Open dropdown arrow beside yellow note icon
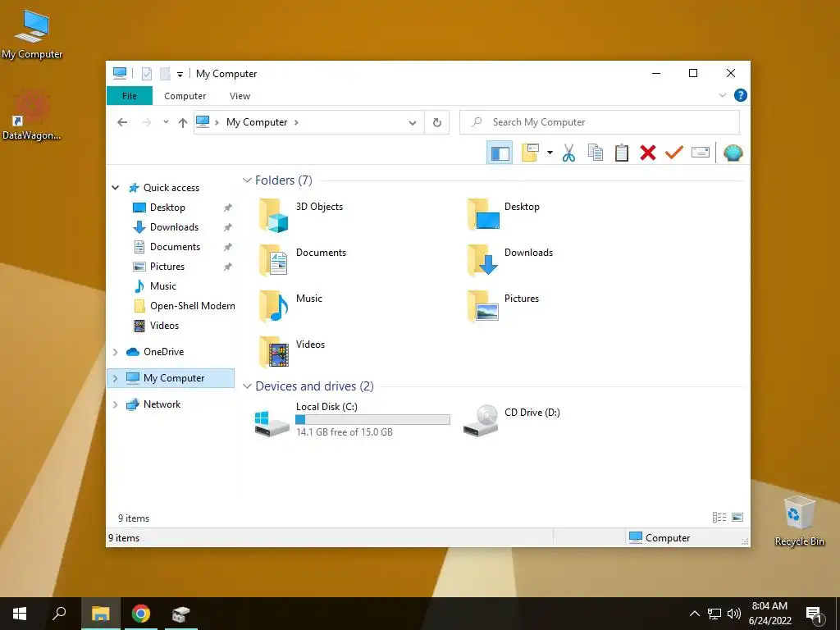840x630 pixels. coord(550,153)
